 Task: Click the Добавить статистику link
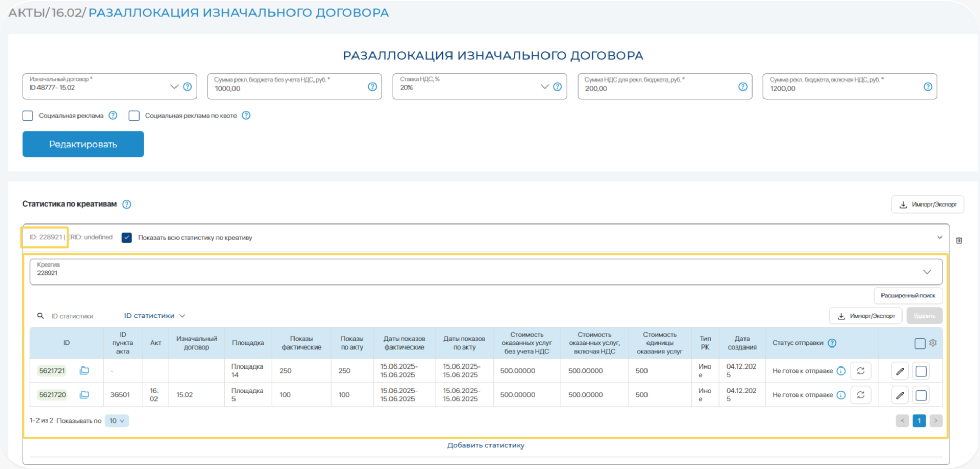[485, 445]
